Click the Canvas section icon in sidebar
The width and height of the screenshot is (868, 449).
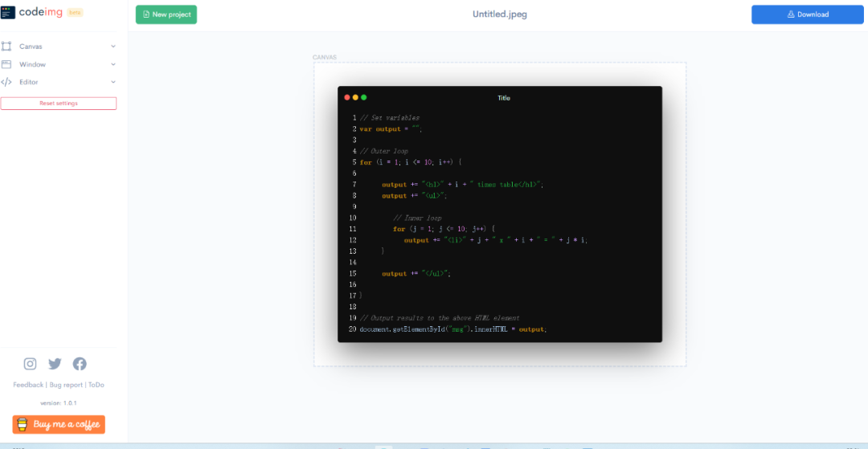tap(6, 47)
